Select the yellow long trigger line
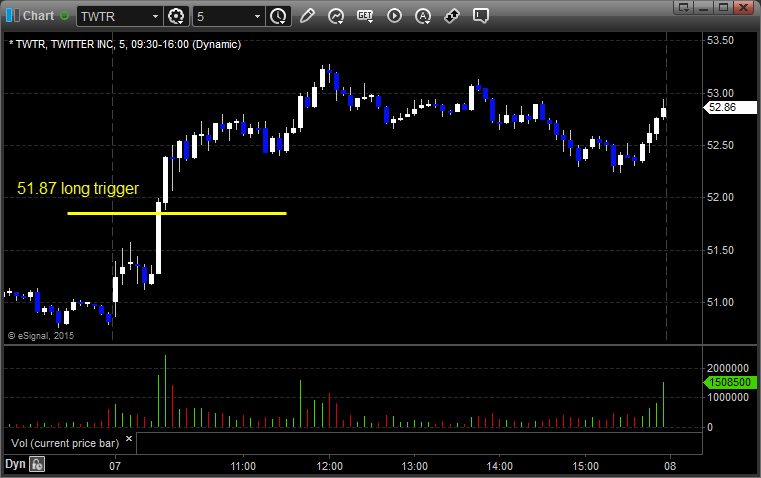Image resolution: width=761 pixels, height=478 pixels. click(x=177, y=213)
